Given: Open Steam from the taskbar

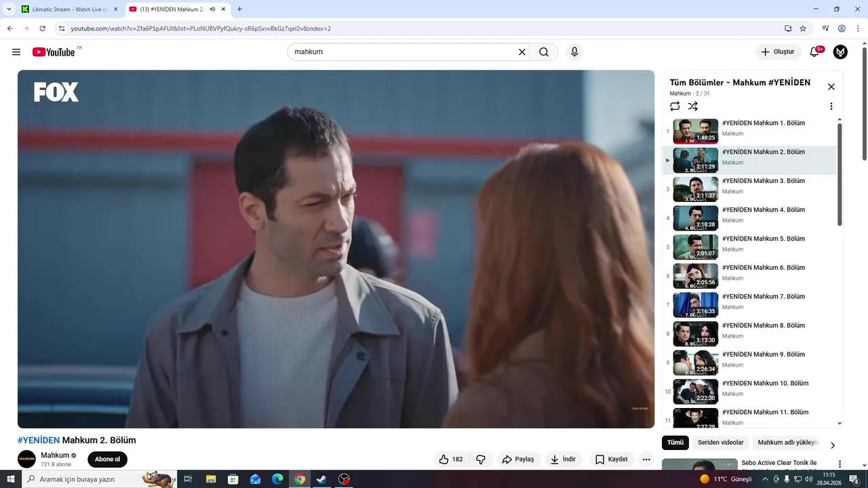Looking at the screenshot, I should (x=322, y=479).
